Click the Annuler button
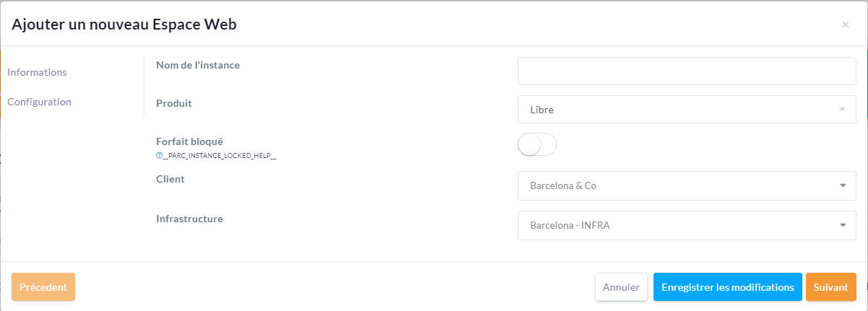 (621, 287)
